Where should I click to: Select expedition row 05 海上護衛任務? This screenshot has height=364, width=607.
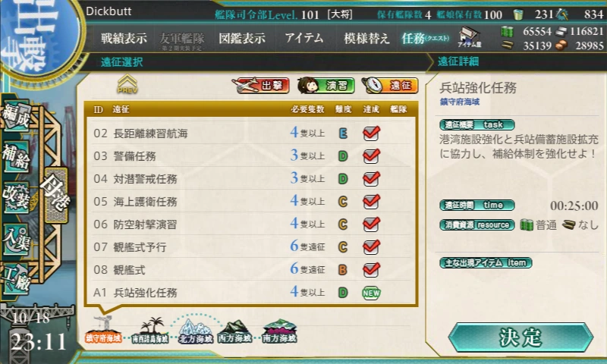click(x=251, y=202)
